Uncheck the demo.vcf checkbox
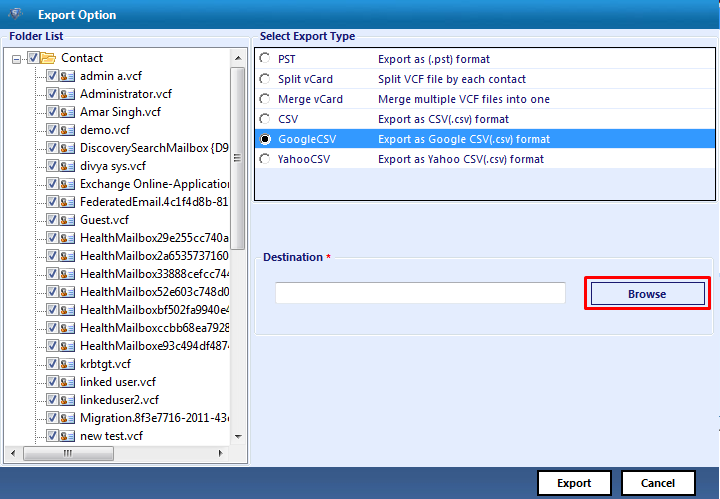720x499 pixels. point(52,129)
